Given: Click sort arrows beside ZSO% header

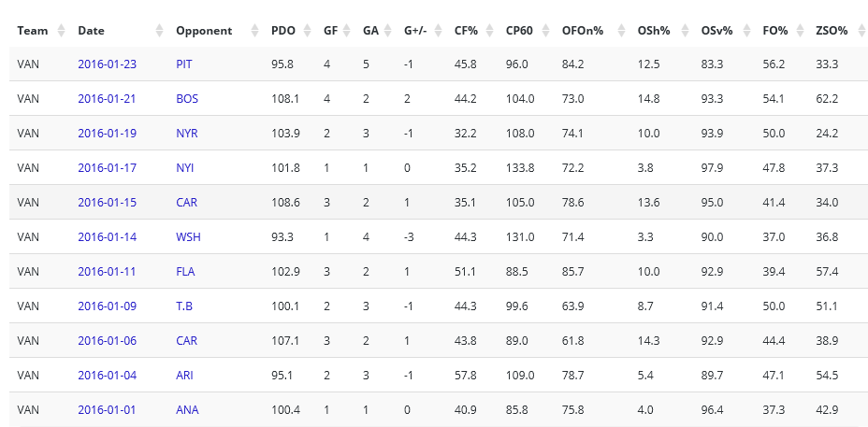Looking at the screenshot, I should tap(859, 31).
